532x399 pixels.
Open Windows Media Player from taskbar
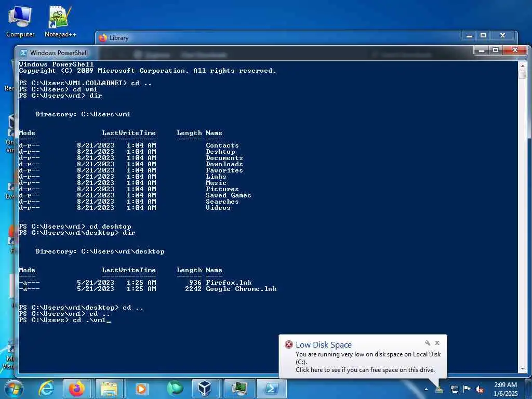(141, 389)
